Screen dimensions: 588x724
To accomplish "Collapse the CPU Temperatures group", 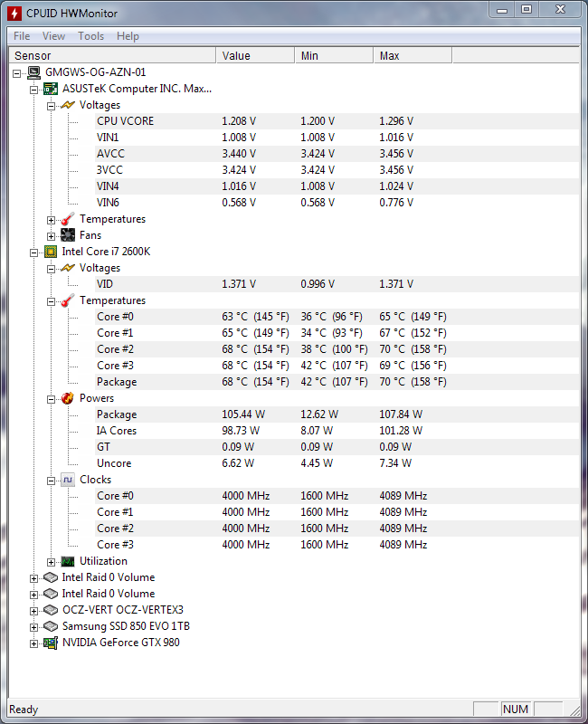I will point(51,301).
